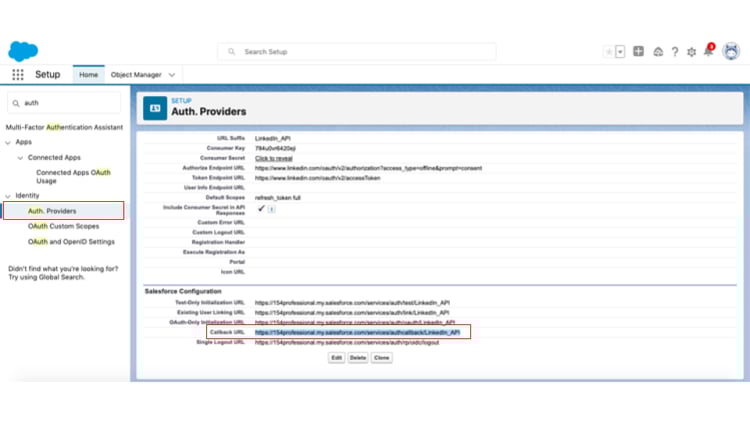Click the Existing User Linking URL value

pyautogui.click(x=352, y=313)
